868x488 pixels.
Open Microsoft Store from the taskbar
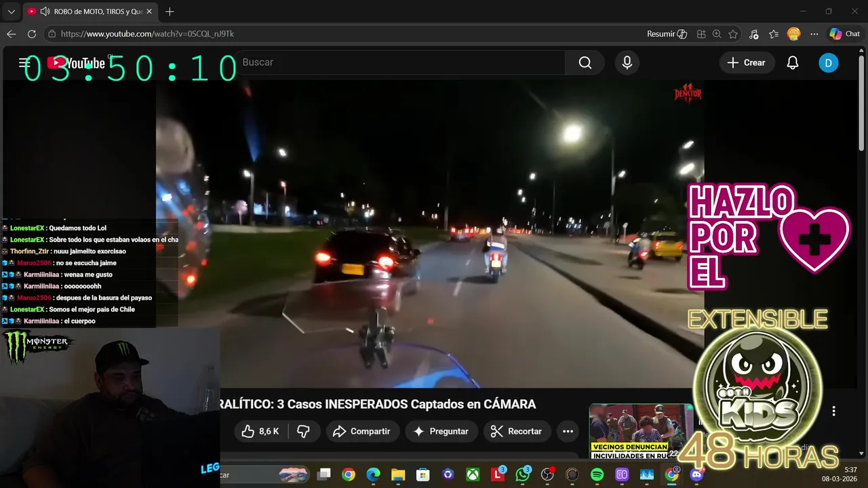pos(423,474)
